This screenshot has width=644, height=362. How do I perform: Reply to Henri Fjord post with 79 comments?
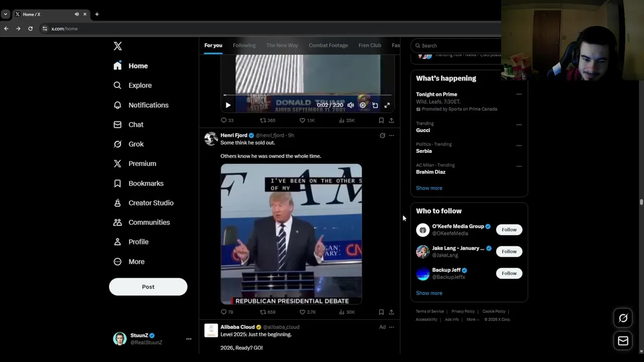[227, 312]
